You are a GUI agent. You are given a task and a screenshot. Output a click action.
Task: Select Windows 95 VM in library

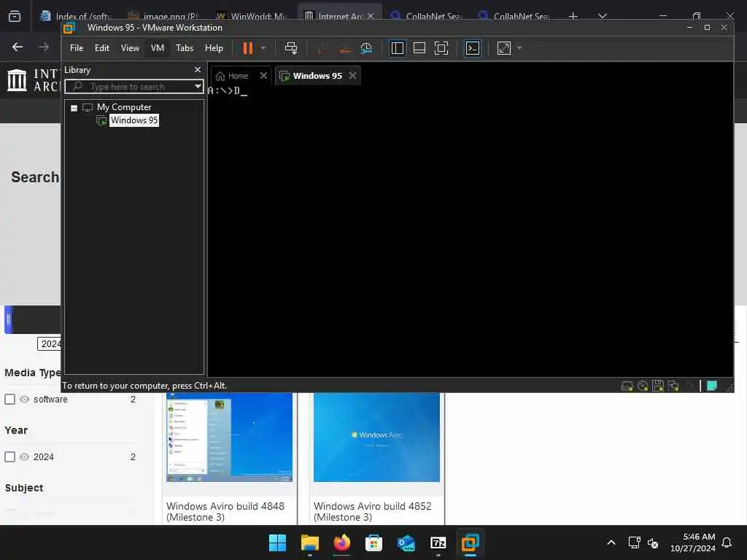pos(134,120)
